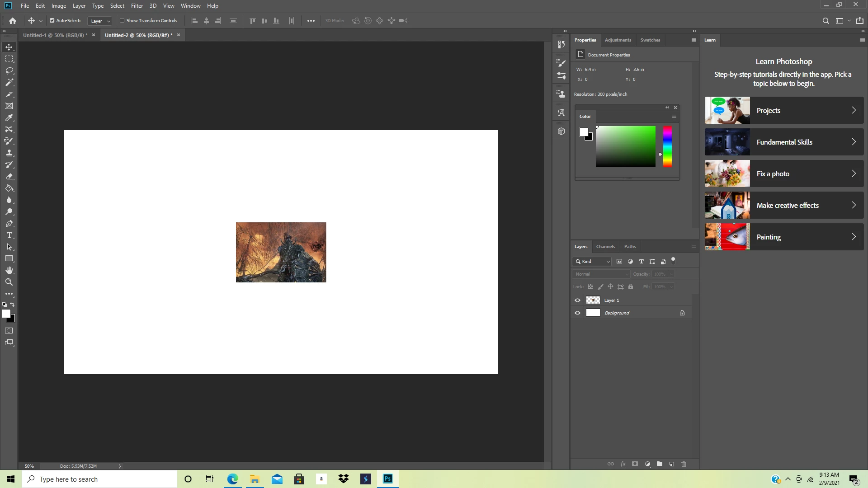The image size is (868, 488).
Task: Select the Magic Wand tool
Action: [x=9, y=83]
